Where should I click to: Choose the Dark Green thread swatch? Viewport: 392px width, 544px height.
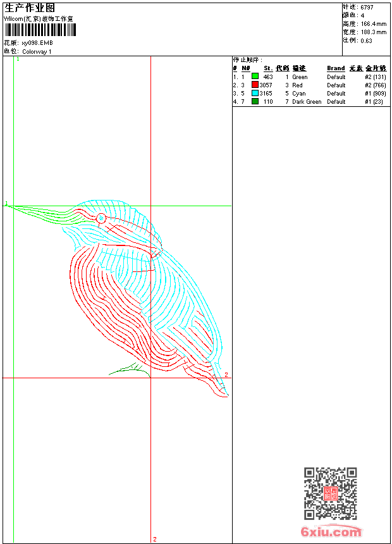point(255,101)
